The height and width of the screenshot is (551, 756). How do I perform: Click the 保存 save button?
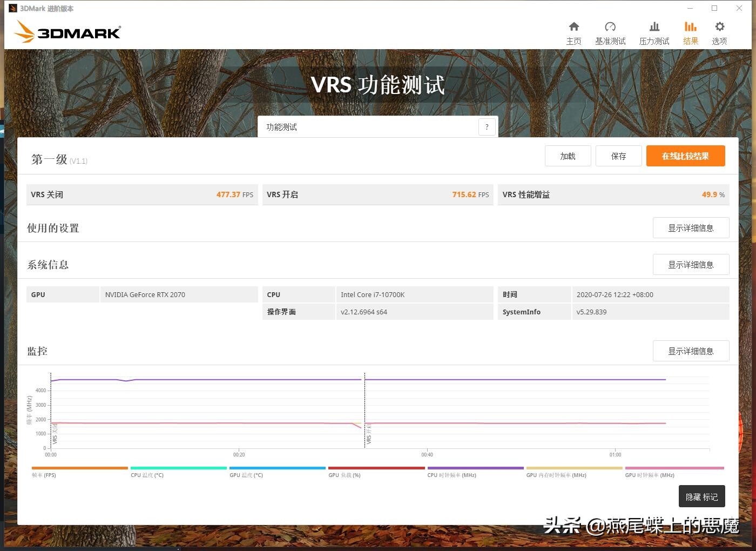tap(618, 156)
